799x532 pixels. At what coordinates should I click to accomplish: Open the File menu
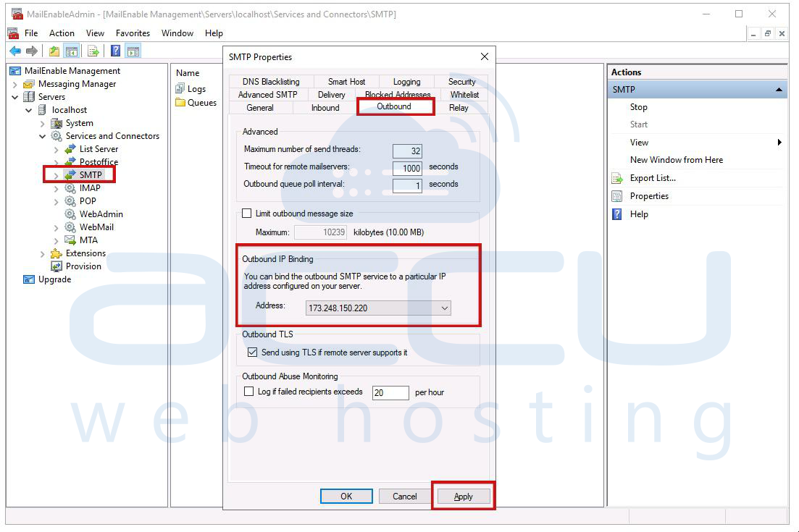pyautogui.click(x=31, y=33)
